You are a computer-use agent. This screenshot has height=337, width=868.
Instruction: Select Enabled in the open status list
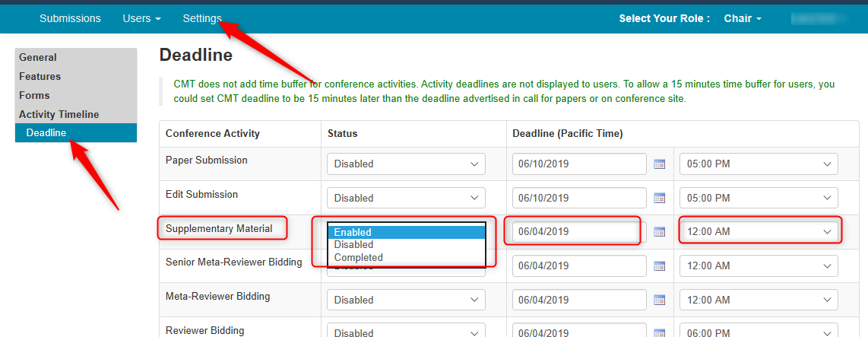pyautogui.click(x=406, y=232)
